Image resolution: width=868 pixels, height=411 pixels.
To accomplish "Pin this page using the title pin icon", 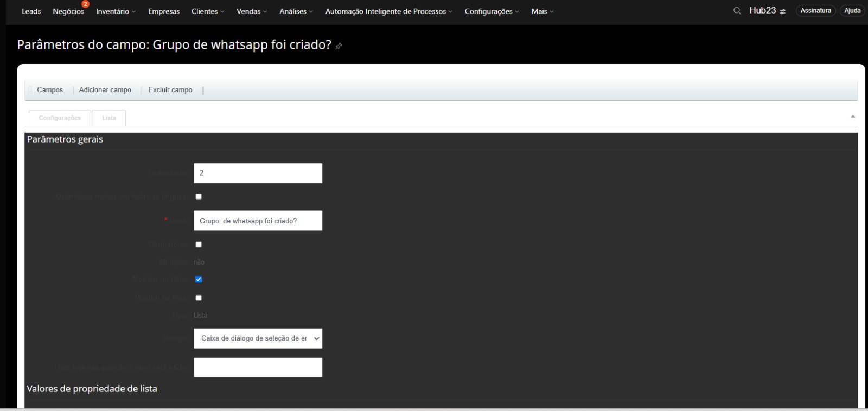I will click(x=339, y=46).
